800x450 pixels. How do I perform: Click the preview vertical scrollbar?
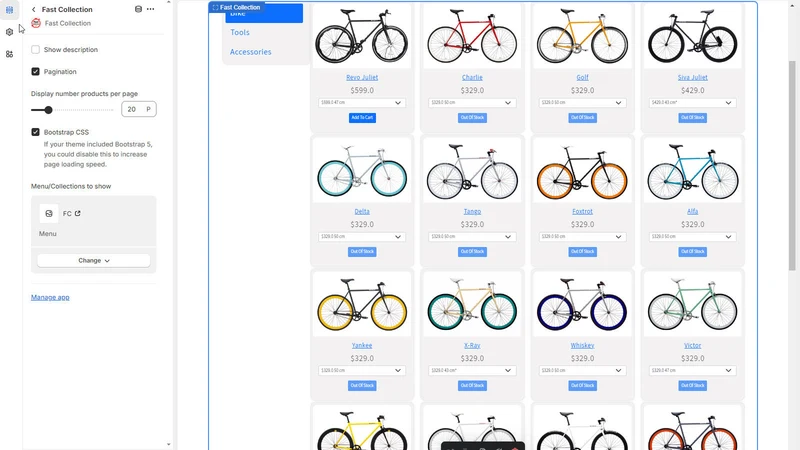[x=792, y=165]
